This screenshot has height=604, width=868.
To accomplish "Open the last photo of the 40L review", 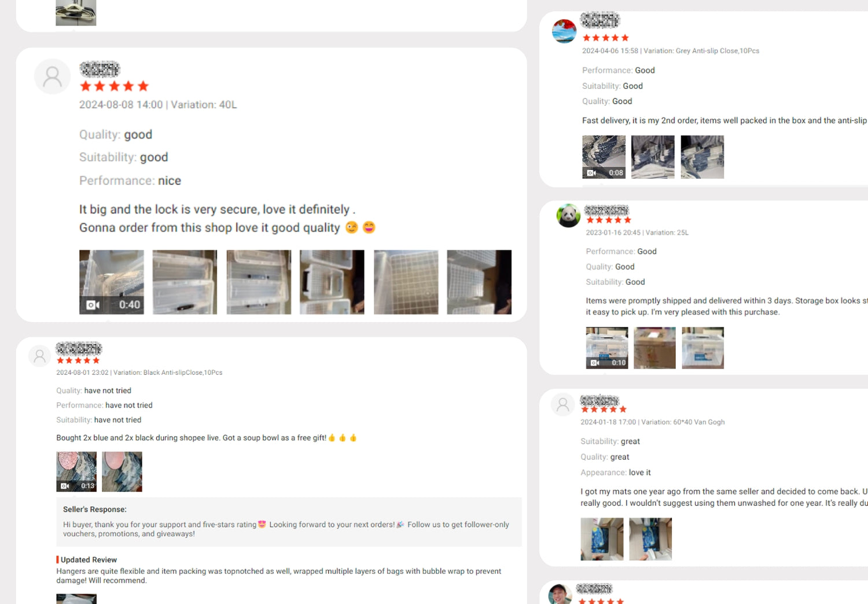I will pyautogui.click(x=479, y=282).
